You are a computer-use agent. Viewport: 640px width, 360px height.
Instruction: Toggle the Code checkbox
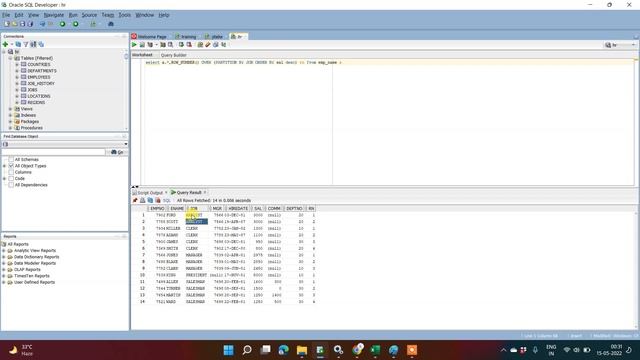click(x=11, y=179)
